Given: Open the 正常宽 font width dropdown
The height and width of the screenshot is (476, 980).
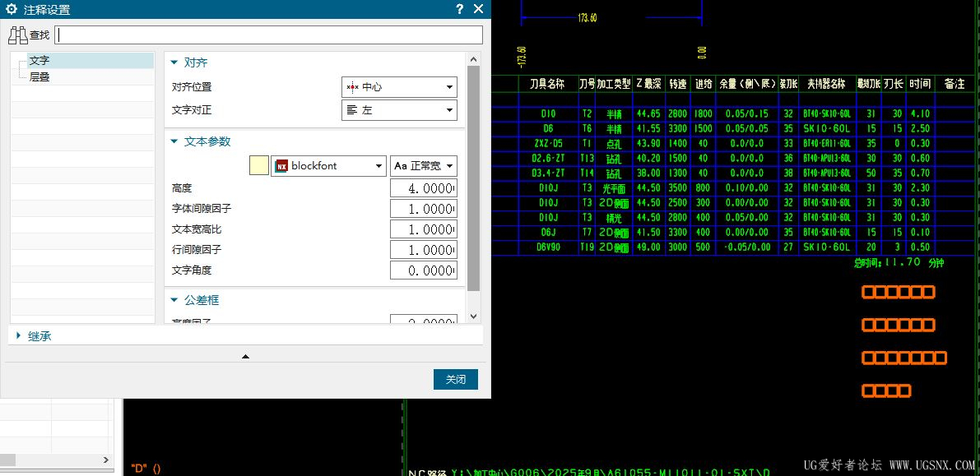Looking at the screenshot, I should 424,166.
